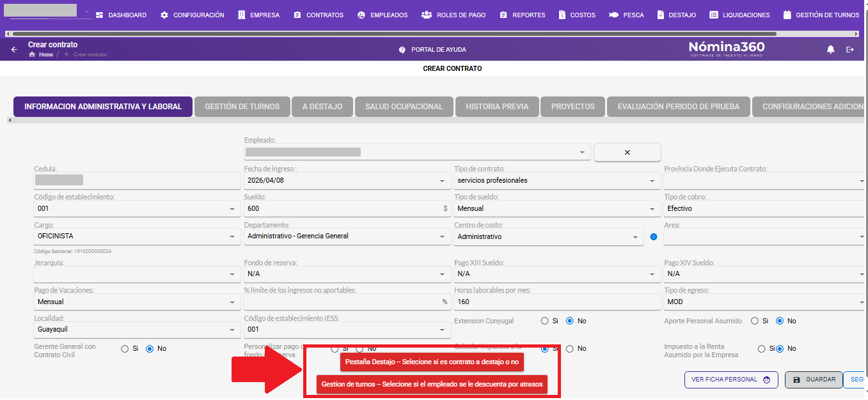Open the Configuración gear icon

164,15
